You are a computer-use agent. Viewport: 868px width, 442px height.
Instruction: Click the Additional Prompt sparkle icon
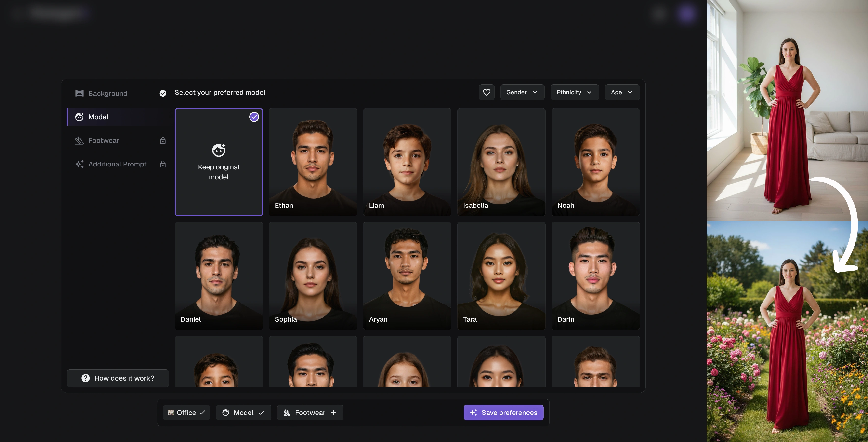(79, 164)
